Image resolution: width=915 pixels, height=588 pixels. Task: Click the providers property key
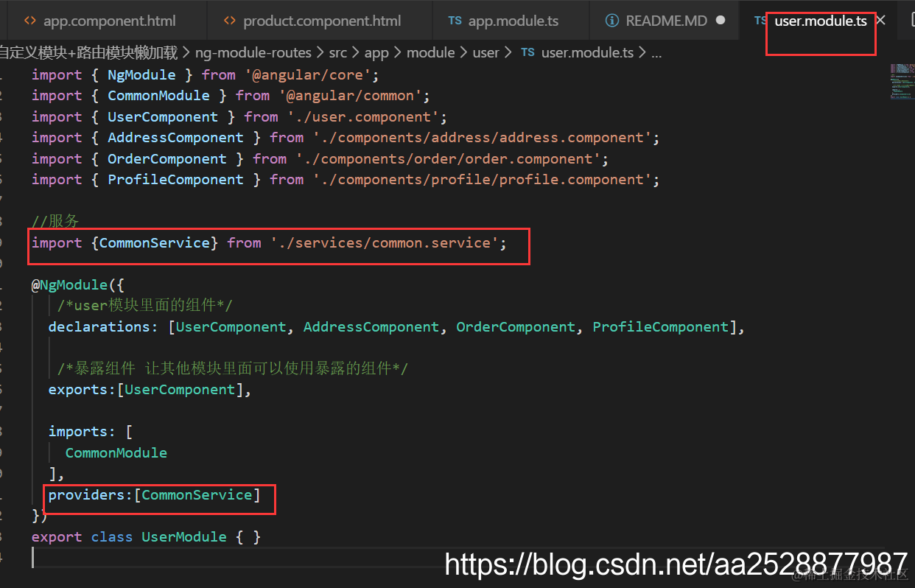tap(87, 494)
